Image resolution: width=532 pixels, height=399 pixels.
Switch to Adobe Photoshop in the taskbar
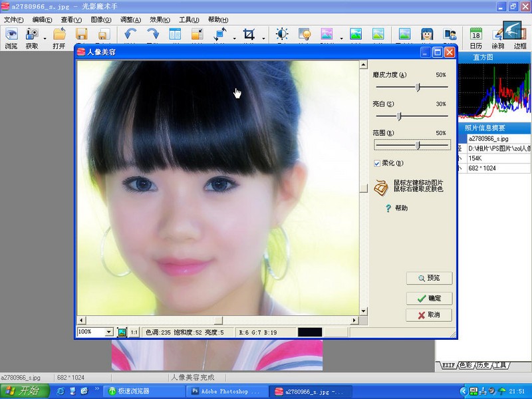225,391
